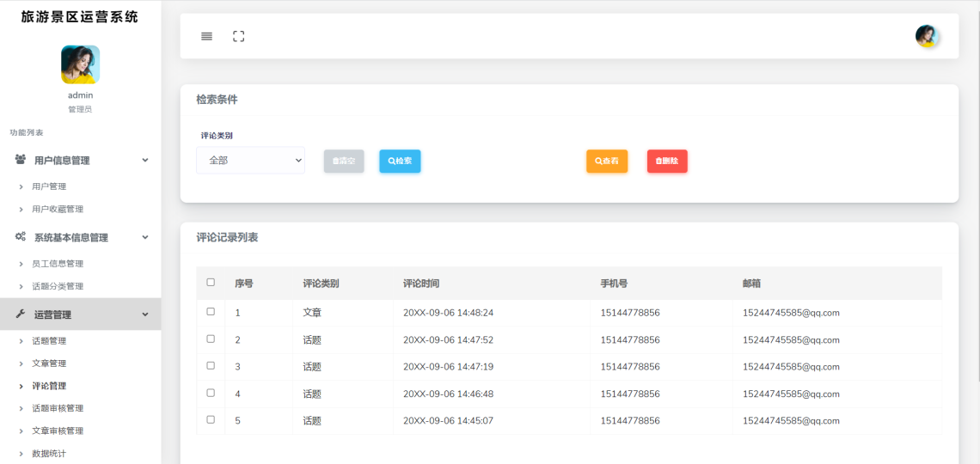980x464 pixels.
Task: Check the checkbox for row 1 文章
Action: [211, 312]
